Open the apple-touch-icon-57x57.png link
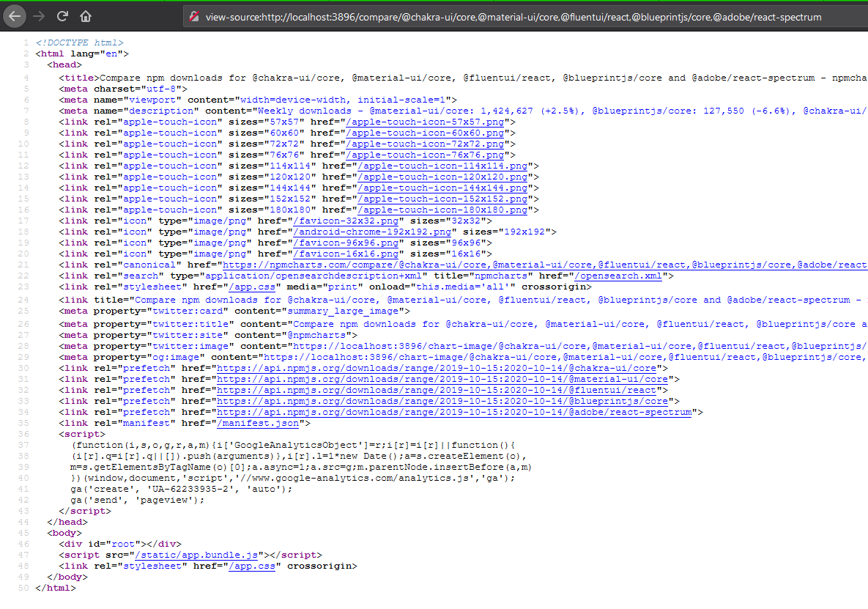This screenshot has height=609, width=868. (425, 122)
